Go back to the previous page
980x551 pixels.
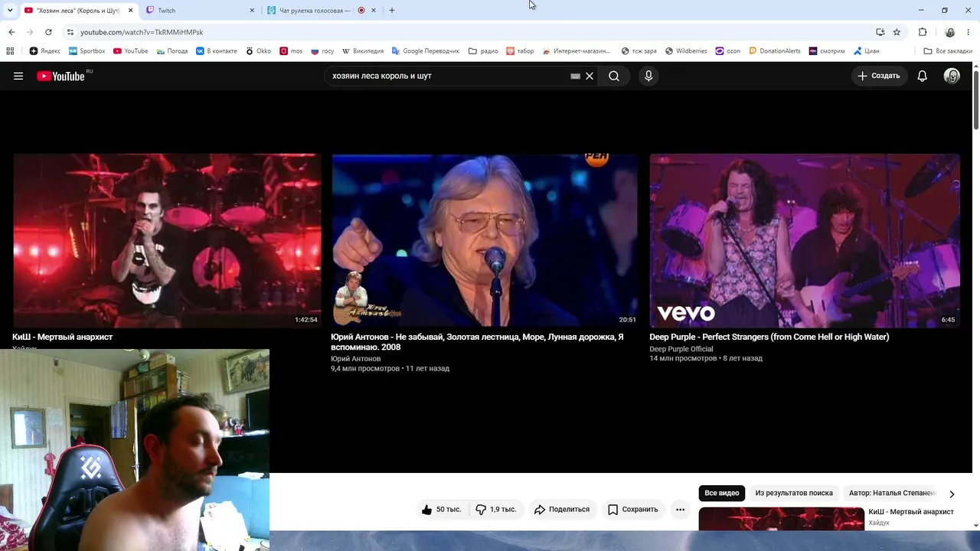[x=11, y=32]
